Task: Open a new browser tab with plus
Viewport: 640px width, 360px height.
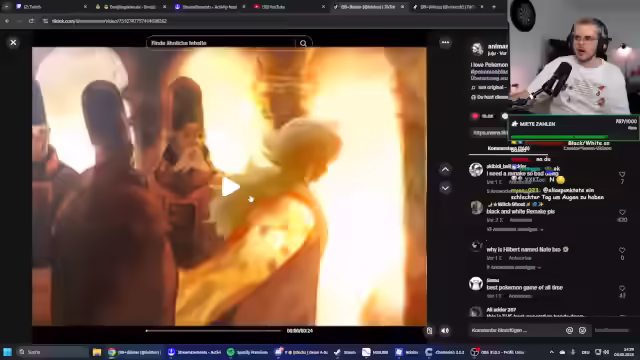Action: pyautogui.click(x=494, y=7)
